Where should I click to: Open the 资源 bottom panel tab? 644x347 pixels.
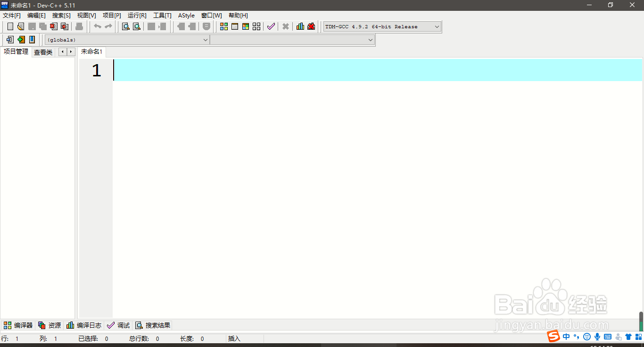click(50, 325)
